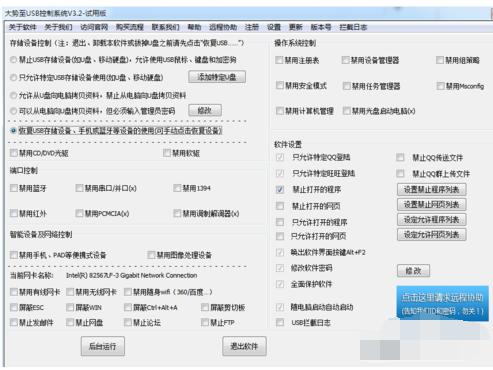Click 设定允许程序列表 button
The width and height of the screenshot is (493, 370).
(432, 220)
